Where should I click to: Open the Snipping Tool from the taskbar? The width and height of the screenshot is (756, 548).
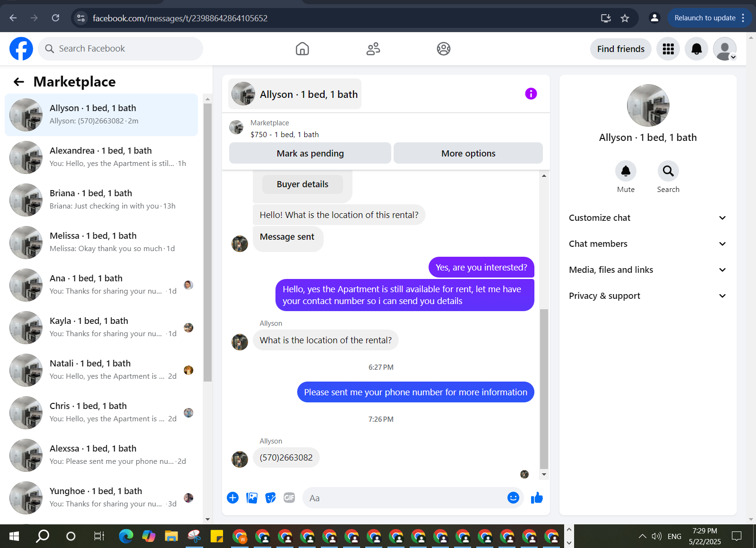[x=194, y=536]
